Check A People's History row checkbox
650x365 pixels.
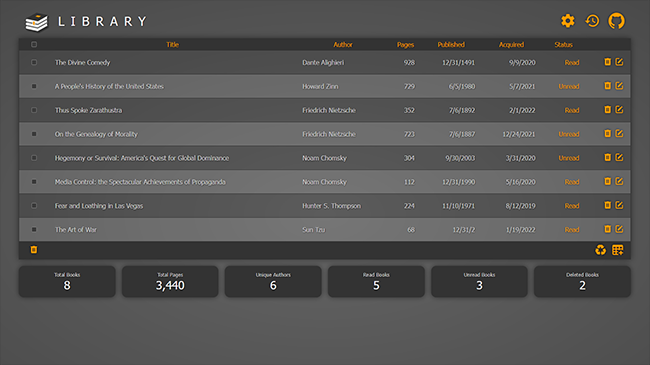[x=34, y=86]
